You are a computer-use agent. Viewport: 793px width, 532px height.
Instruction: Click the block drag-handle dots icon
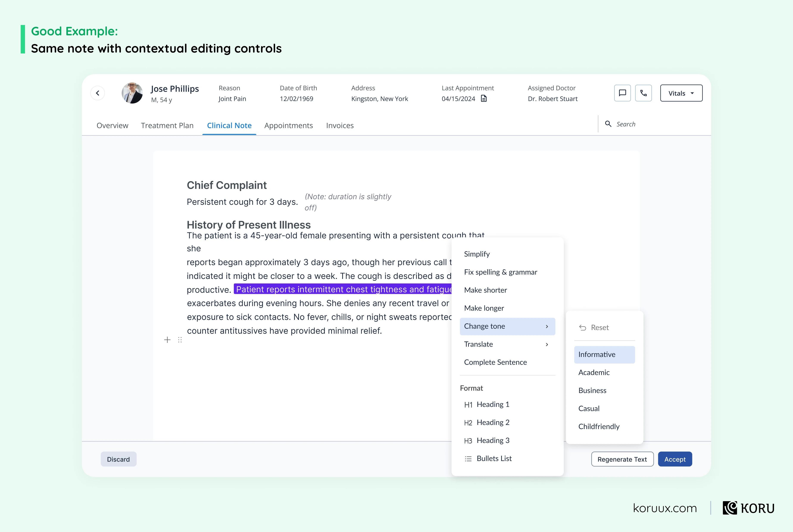(180, 340)
